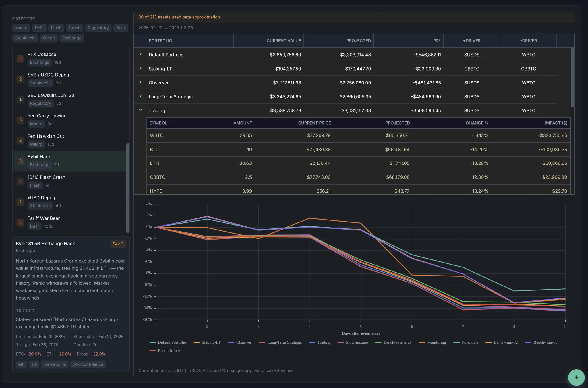Viewport: 588px width, 388px height.
Task: Toggle Staking-LT legend swatch
Action: pyautogui.click(x=196, y=342)
